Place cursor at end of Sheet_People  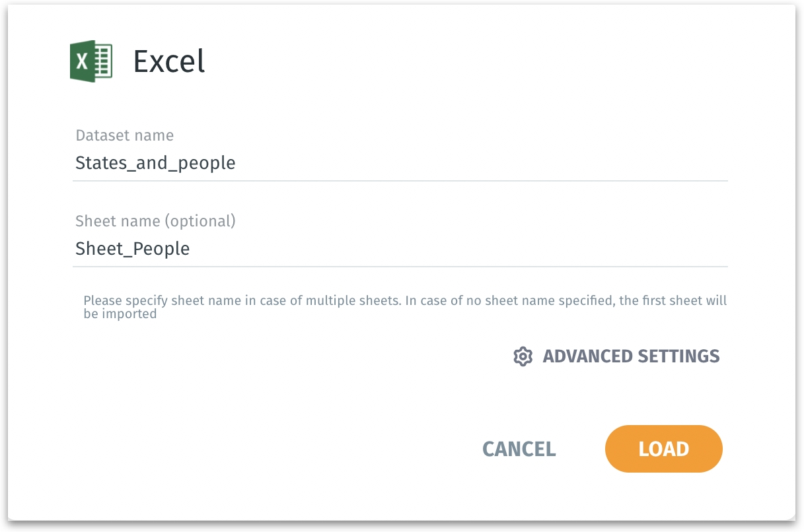[x=191, y=249]
